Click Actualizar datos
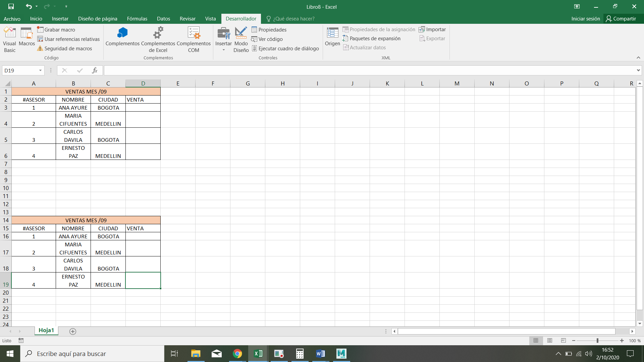 click(364, 47)
